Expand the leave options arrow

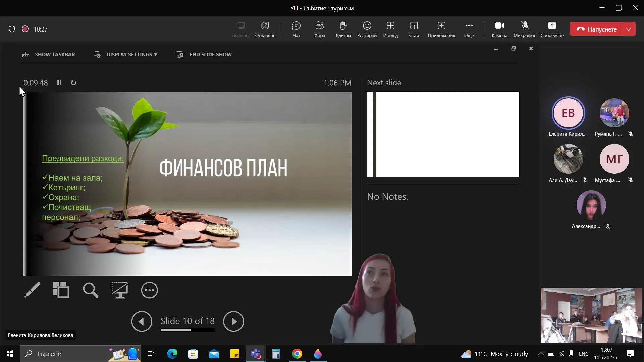pyautogui.click(x=629, y=29)
